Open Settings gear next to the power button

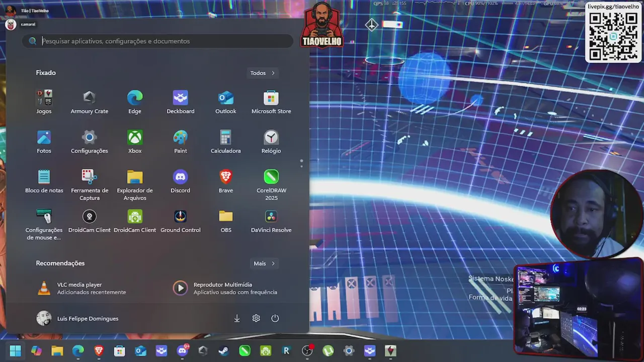[x=256, y=318]
